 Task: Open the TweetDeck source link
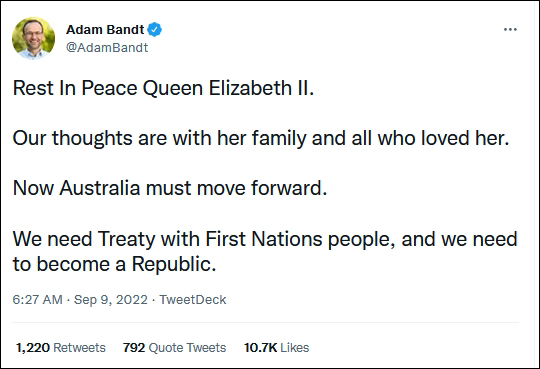pos(193,300)
